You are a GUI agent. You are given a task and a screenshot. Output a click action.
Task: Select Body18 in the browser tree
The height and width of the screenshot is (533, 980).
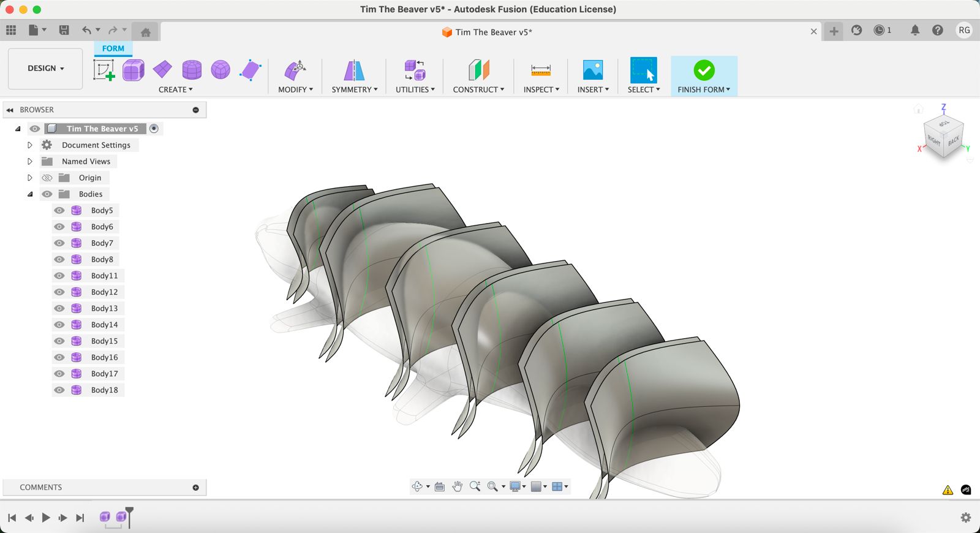point(104,390)
